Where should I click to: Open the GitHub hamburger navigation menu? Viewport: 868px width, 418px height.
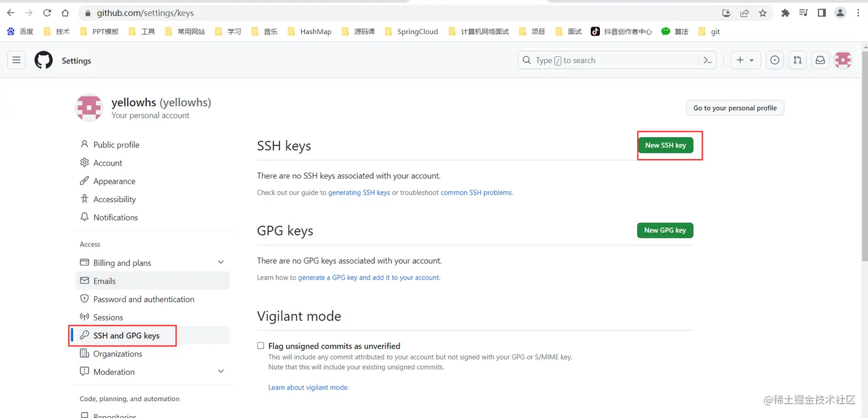16,60
